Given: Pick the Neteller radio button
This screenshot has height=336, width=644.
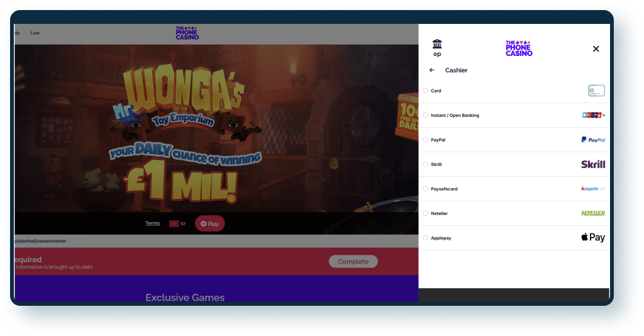Looking at the screenshot, I should tap(426, 213).
